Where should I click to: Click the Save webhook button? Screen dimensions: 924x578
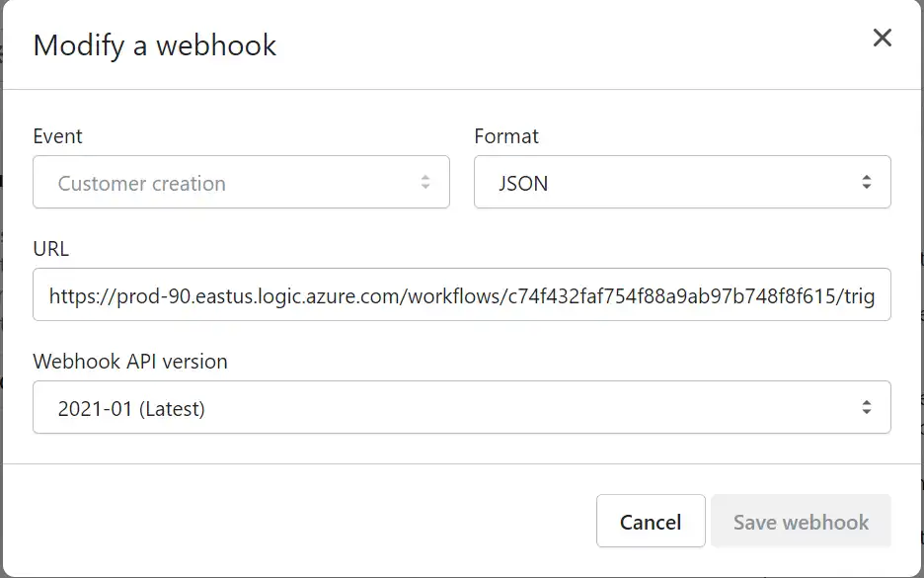pos(801,522)
